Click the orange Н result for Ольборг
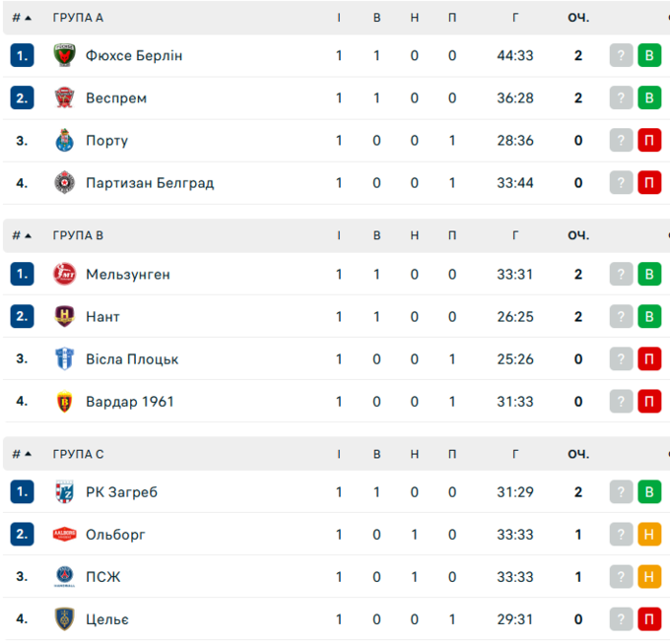The image size is (670, 644). click(649, 535)
